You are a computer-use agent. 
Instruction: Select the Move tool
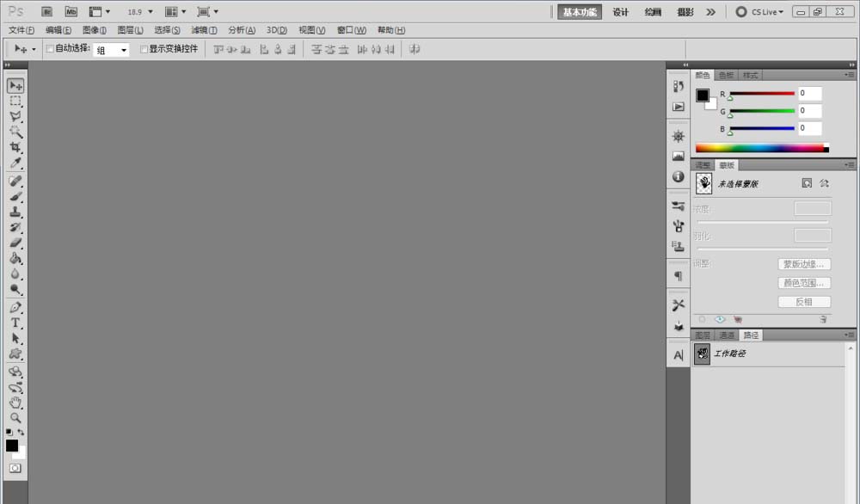(x=15, y=84)
